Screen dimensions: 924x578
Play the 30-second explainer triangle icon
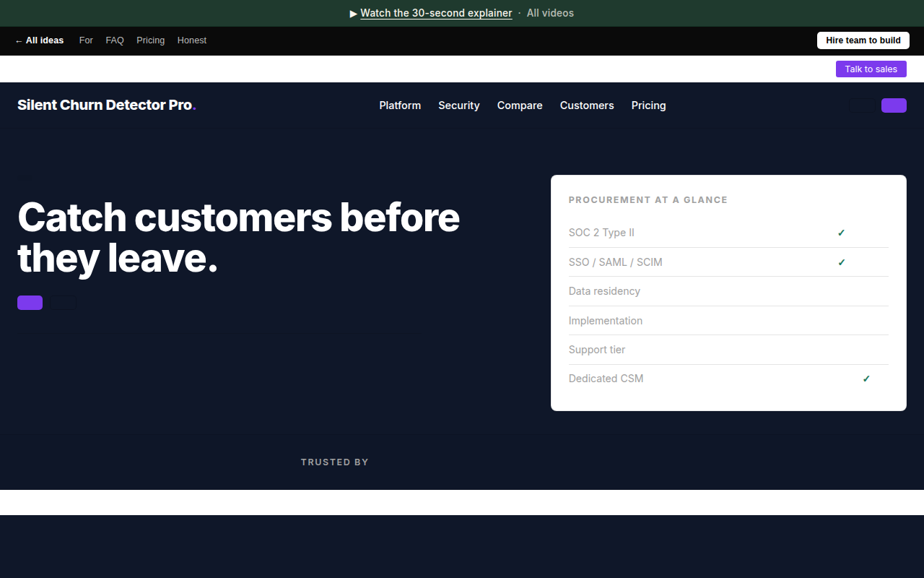click(x=354, y=13)
